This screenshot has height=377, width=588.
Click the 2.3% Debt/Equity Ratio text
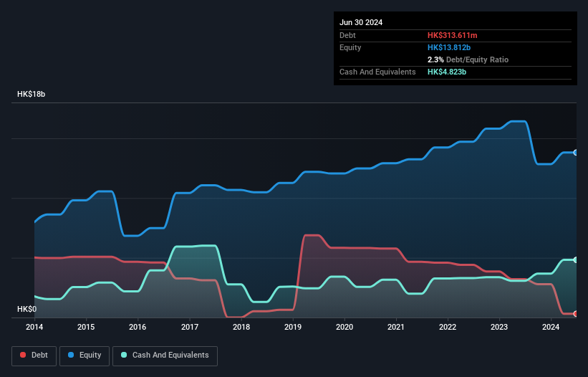[x=468, y=59]
